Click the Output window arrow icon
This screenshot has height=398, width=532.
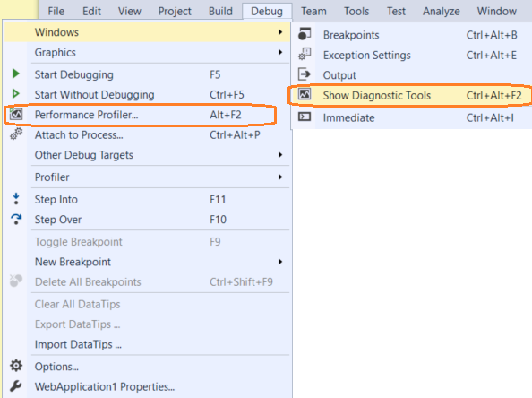point(305,74)
